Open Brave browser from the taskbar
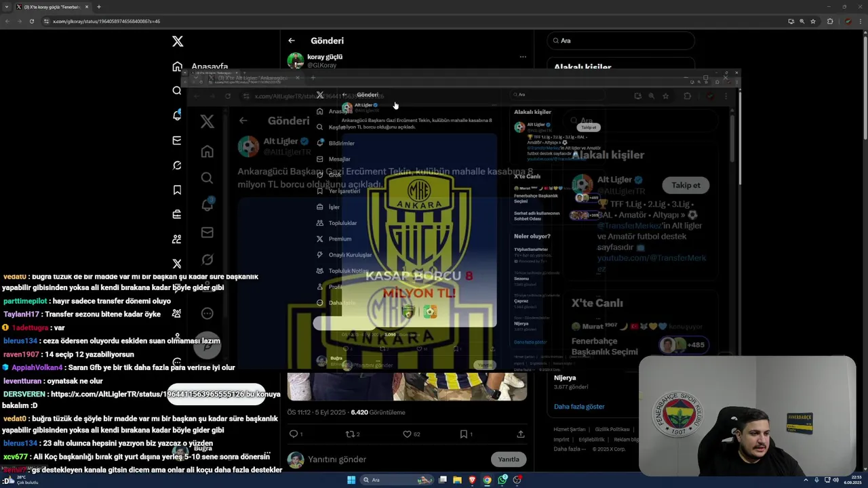The height and width of the screenshot is (488, 868). pos(473,480)
